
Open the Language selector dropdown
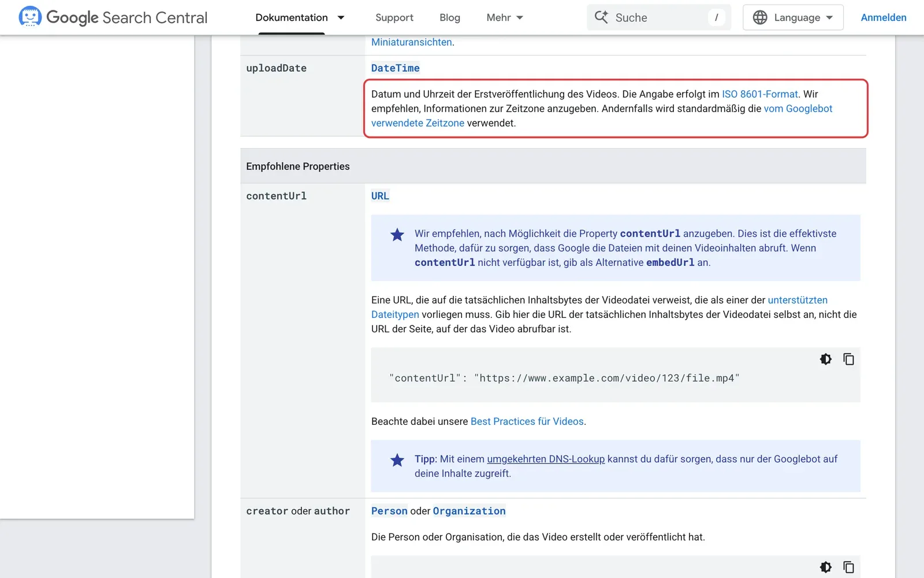coord(793,17)
